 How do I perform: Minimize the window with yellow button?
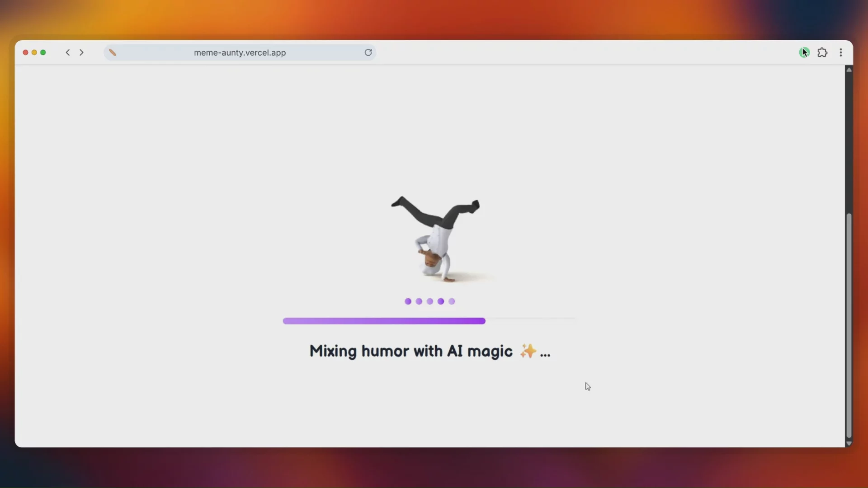(x=34, y=52)
